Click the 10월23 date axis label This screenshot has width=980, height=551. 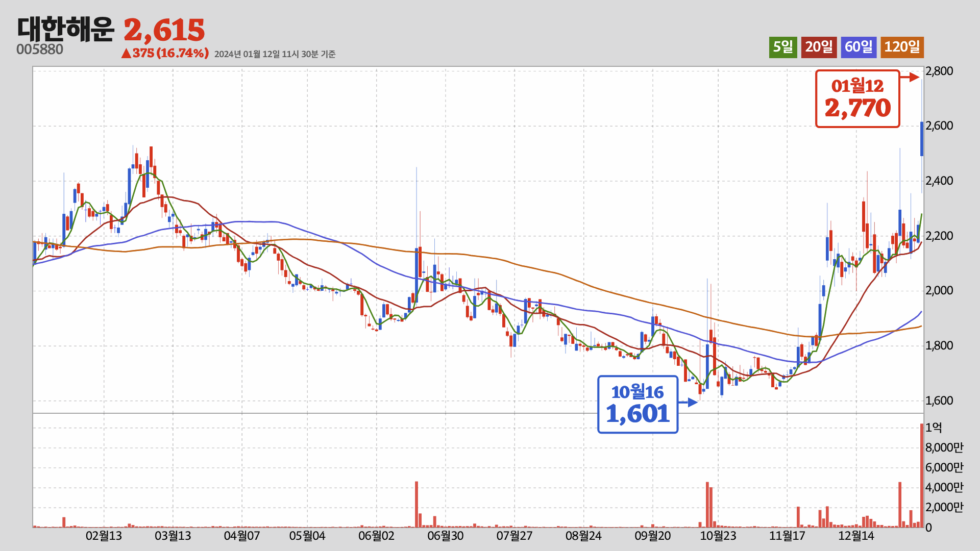(718, 536)
